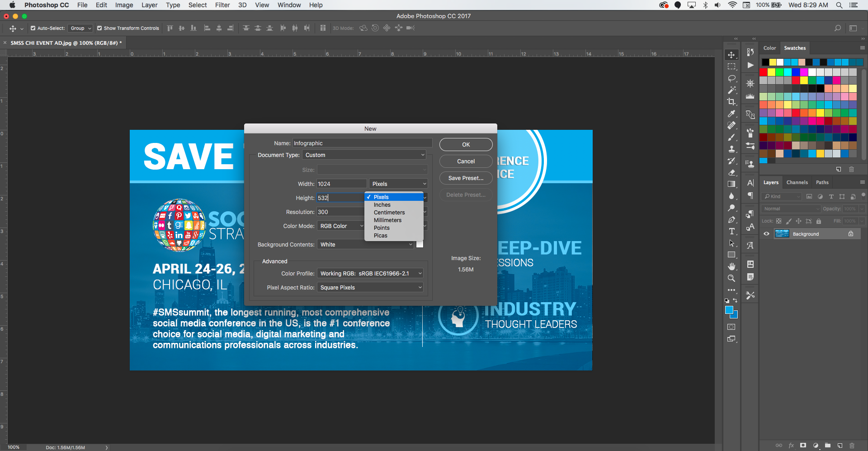Toggle pixel layer filter icon
868x451 pixels.
pos(809,196)
